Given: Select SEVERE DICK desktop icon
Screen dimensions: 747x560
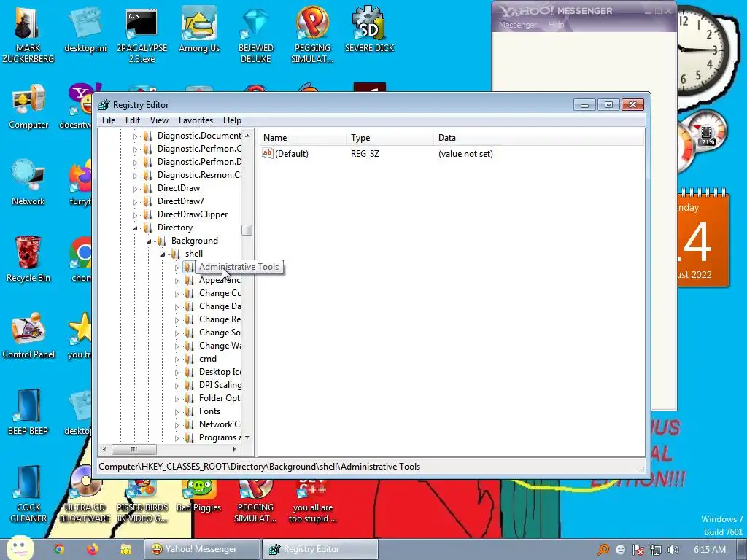Looking at the screenshot, I should point(369,29).
